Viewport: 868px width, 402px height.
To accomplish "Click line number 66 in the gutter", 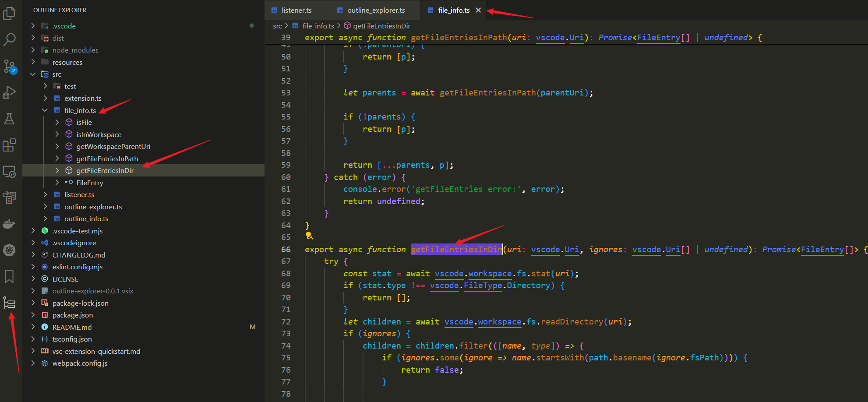I will click(286, 250).
